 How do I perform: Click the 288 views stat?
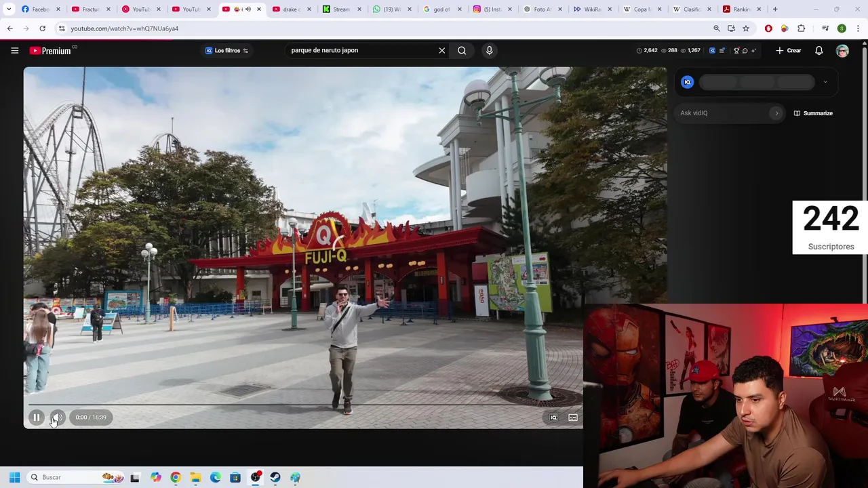669,50
